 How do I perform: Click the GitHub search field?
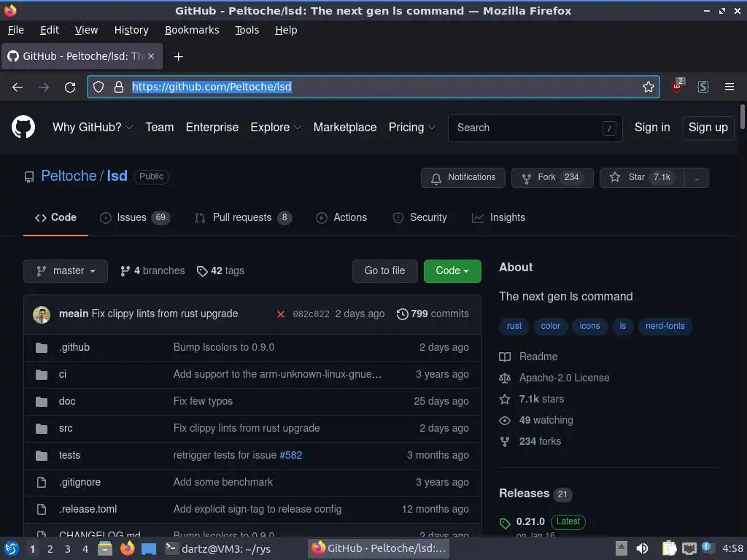(535, 128)
